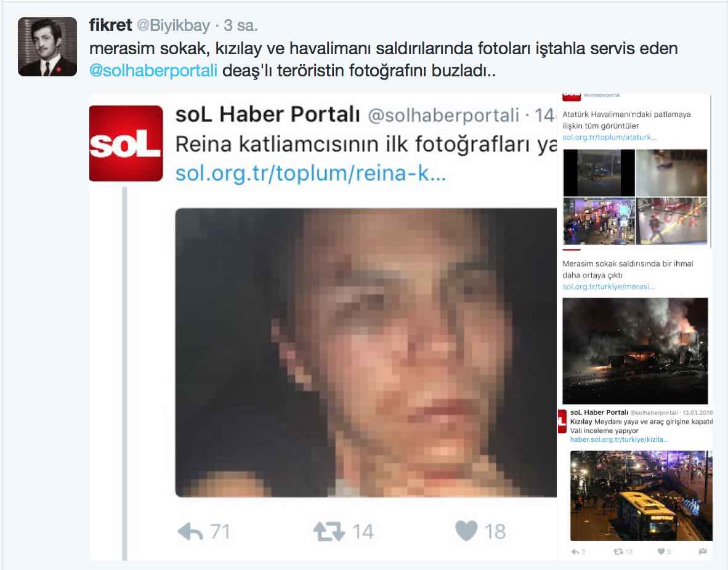Open the yellow bus night photo
The image size is (728, 570).
pyautogui.click(x=641, y=496)
